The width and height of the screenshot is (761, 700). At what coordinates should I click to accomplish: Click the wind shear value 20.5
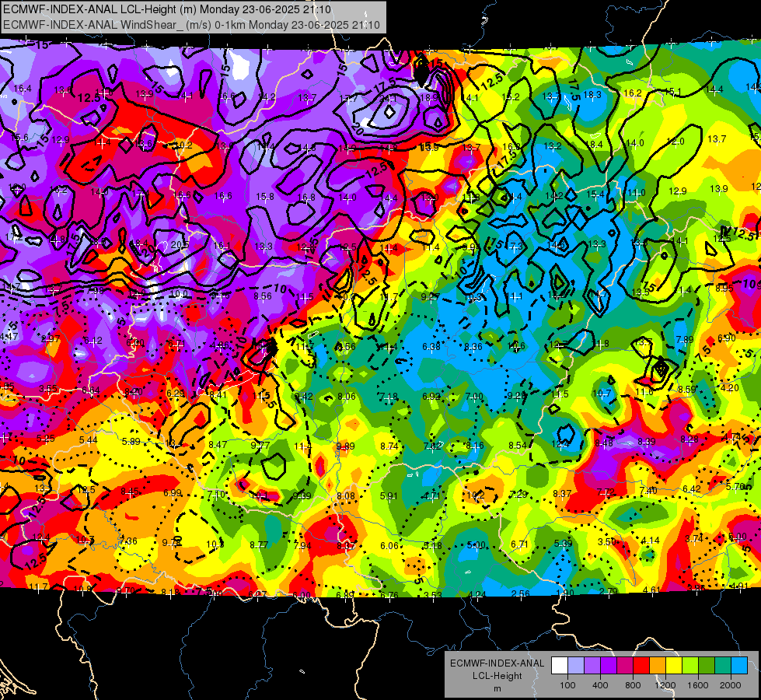tap(180, 245)
